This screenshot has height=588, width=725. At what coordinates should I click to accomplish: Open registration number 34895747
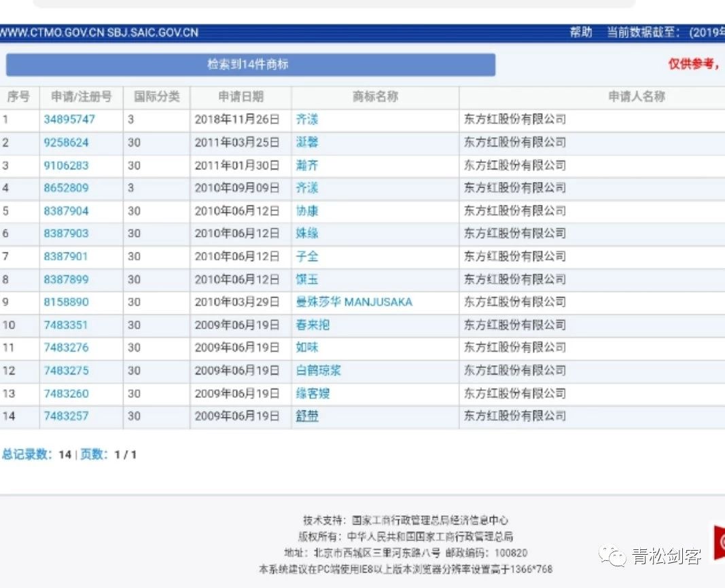69,120
